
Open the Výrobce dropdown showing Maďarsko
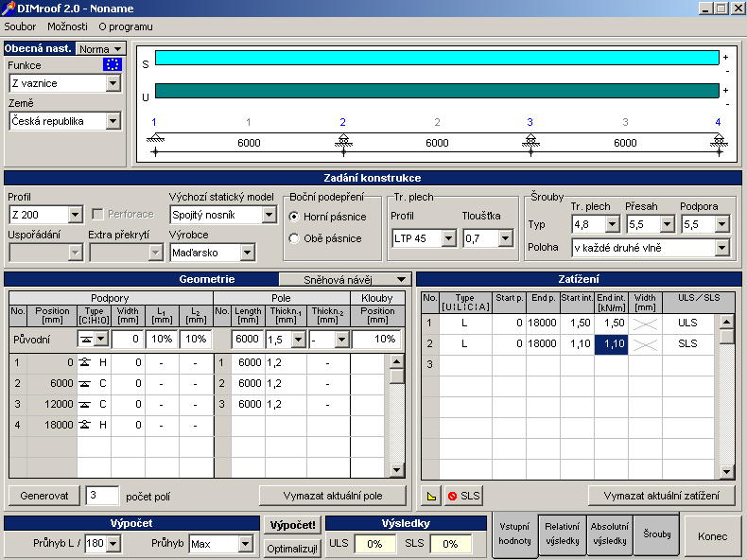(x=247, y=253)
